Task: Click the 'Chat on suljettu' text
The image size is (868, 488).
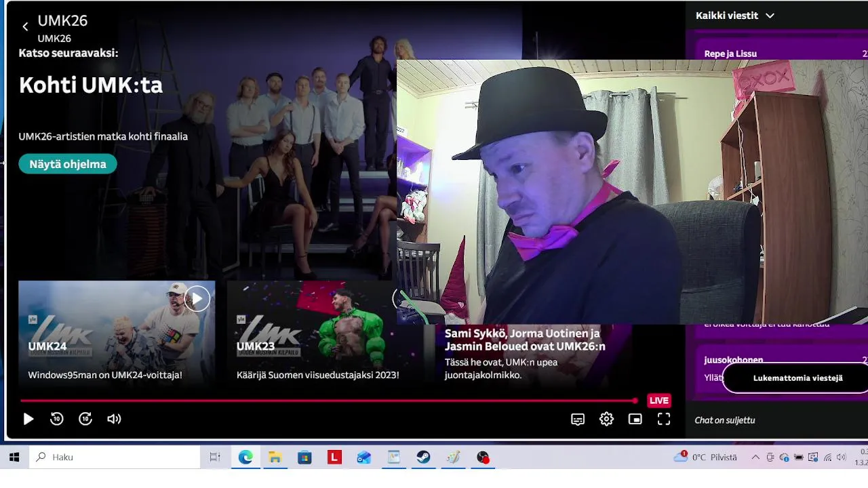Action: coord(724,420)
